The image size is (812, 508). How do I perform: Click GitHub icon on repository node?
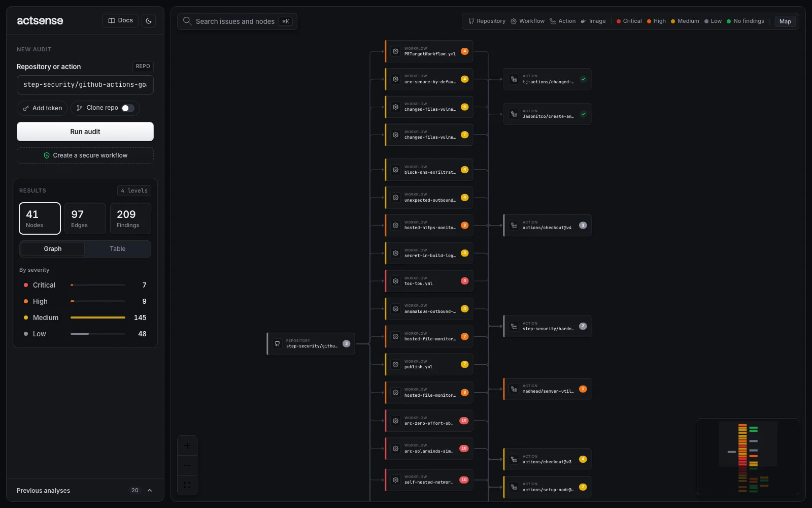tap(278, 343)
